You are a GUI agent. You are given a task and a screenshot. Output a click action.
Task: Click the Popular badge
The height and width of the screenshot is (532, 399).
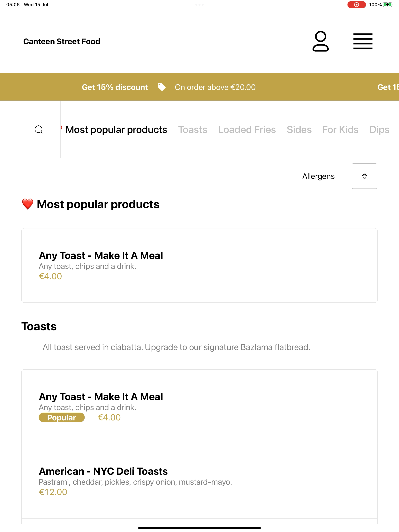[x=62, y=417]
